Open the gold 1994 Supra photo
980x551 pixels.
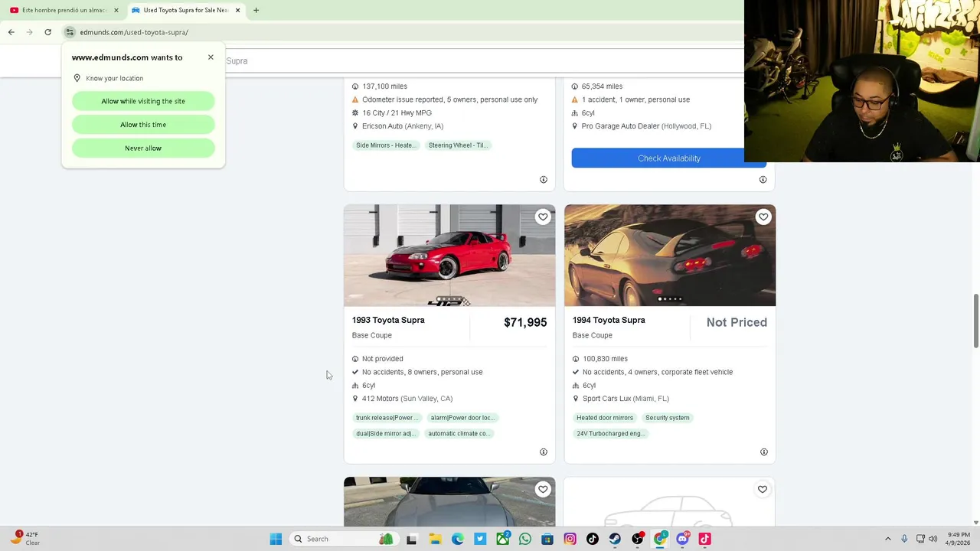(670, 255)
